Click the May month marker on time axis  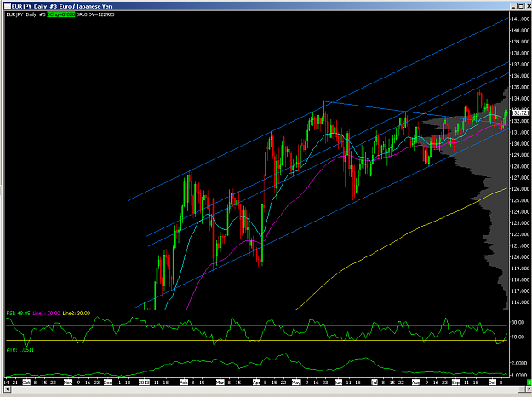(296, 383)
